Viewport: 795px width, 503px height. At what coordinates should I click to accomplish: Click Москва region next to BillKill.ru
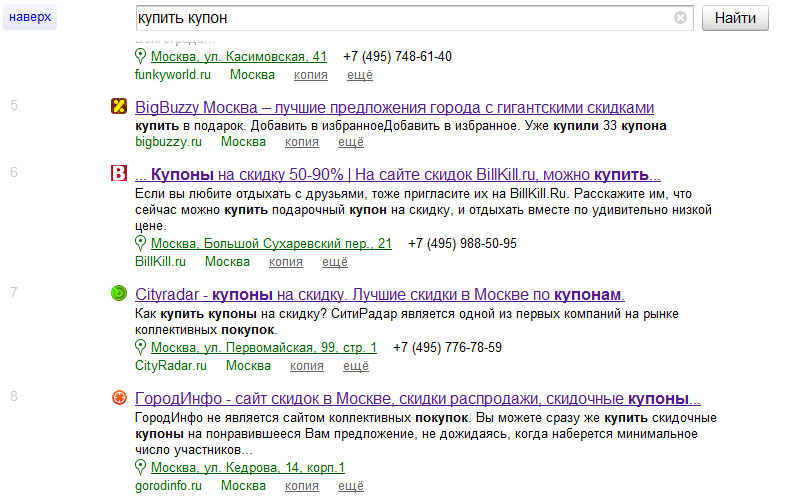228,262
